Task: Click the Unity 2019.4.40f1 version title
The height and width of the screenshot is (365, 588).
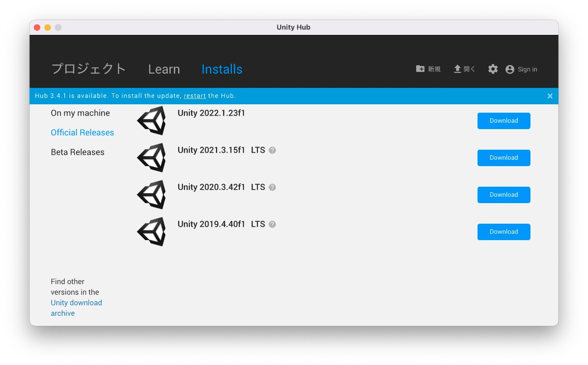Action: (211, 224)
